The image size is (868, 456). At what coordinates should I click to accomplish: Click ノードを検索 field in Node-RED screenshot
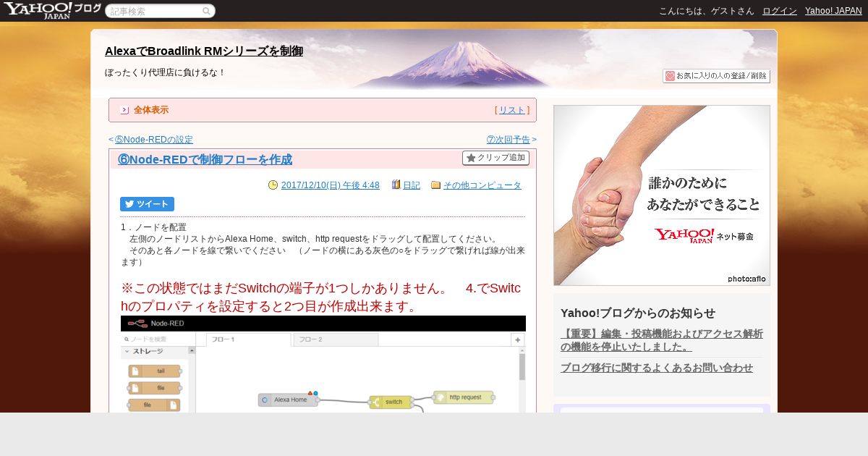point(158,339)
